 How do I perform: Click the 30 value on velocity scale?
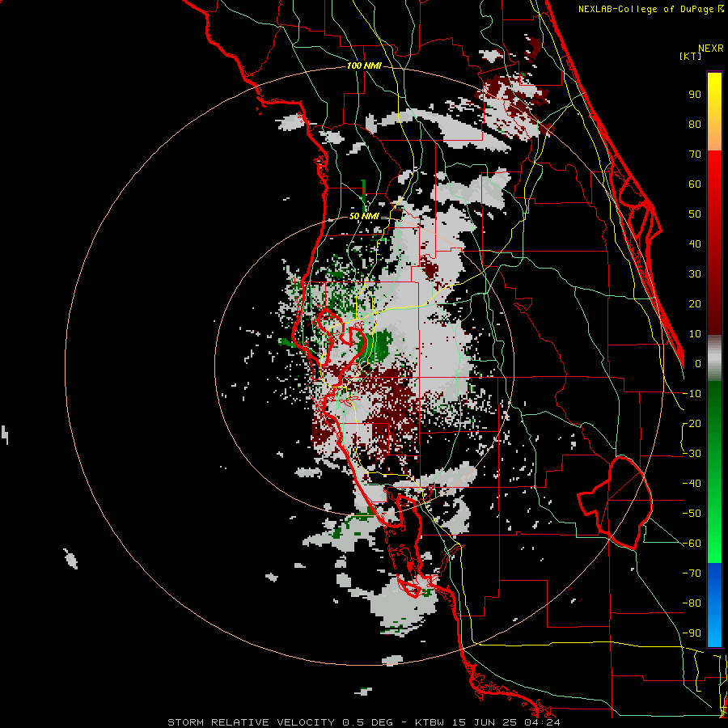(x=695, y=274)
